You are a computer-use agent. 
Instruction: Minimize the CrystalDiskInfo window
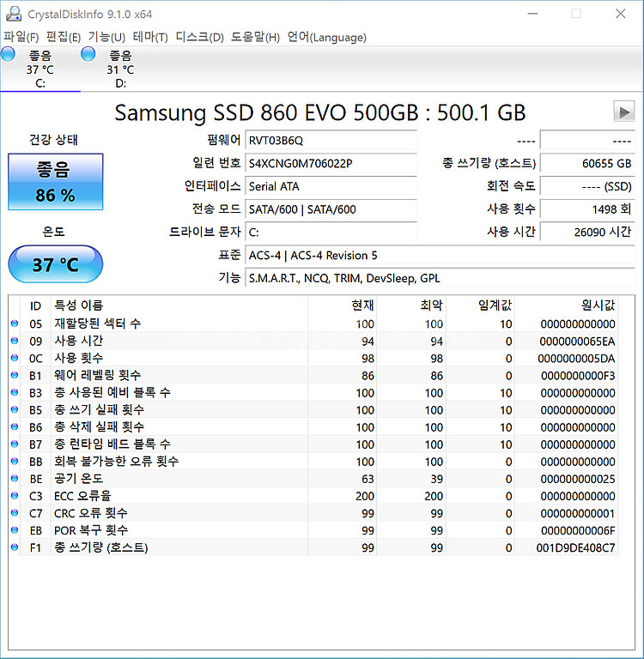point(532,14)
